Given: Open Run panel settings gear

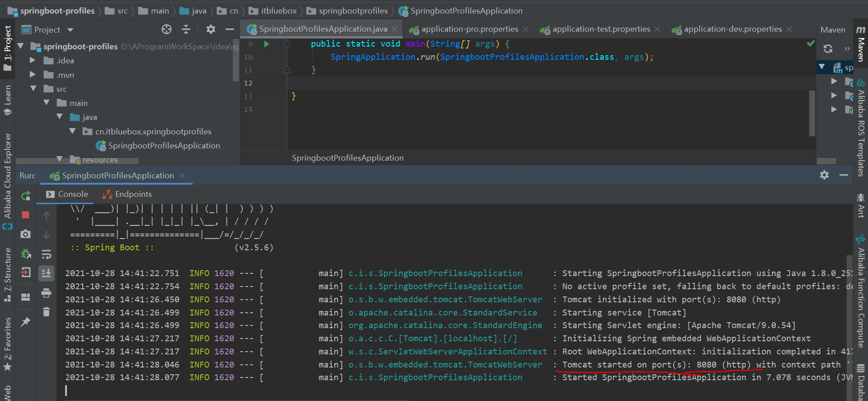Looking at the screenshot, I should click(824, 175).
